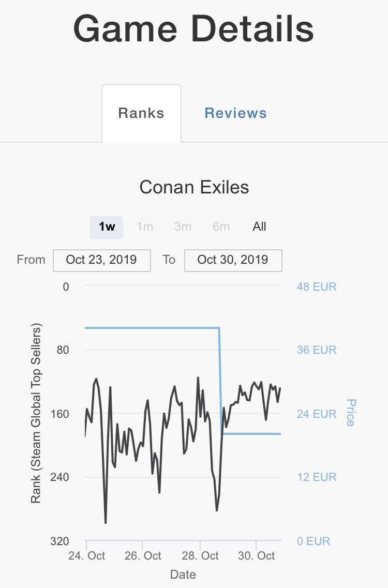This screenshot has height=588, width=388.
Task: Click the Rank axis title
Action: point(36,414)
